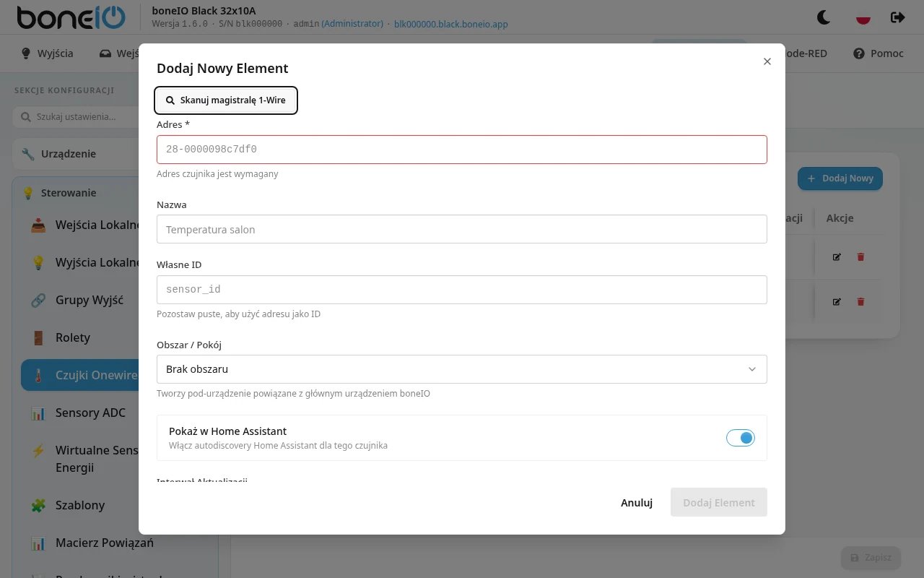Open Wyjścia Lokalne in sidebar
The width and height of the screenshot is (924, 578).
coord(80,262)
